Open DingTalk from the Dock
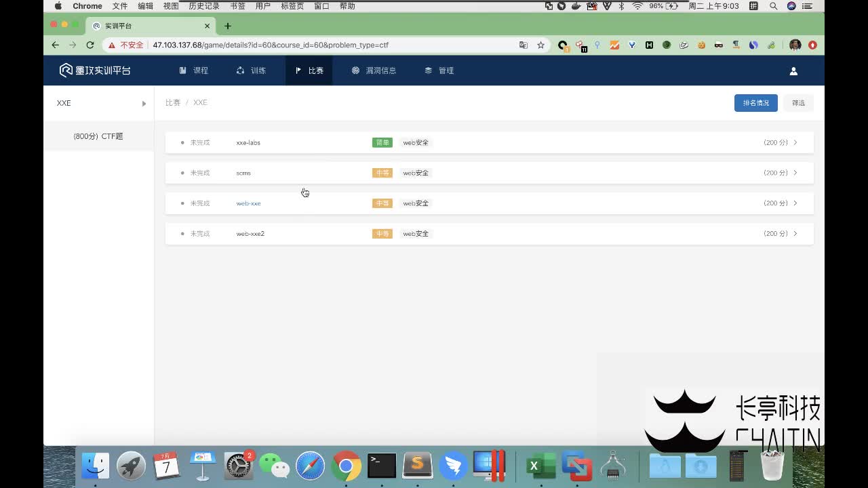The image size is (868, 488). pos(454,466)
